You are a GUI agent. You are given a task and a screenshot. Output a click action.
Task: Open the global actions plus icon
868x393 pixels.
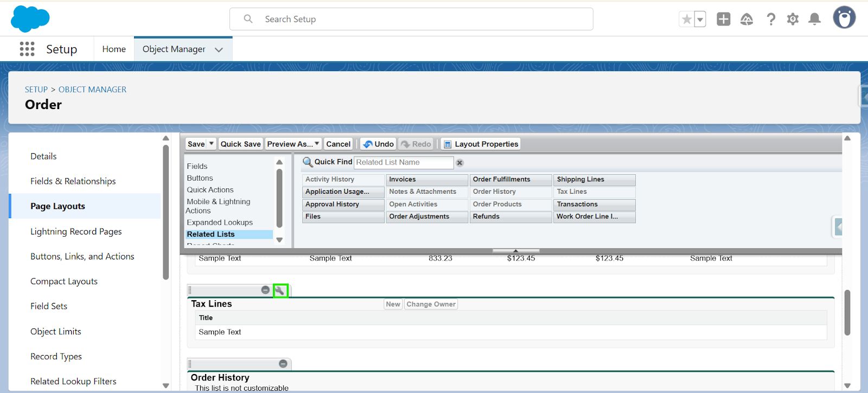click(x=724, y=20)
